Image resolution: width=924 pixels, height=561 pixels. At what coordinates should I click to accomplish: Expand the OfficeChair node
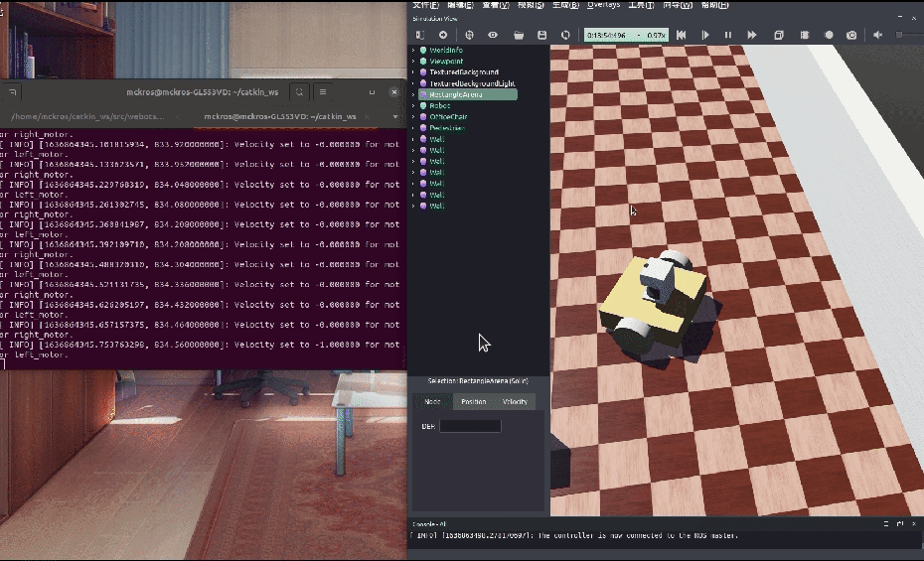tap(413, 117)
